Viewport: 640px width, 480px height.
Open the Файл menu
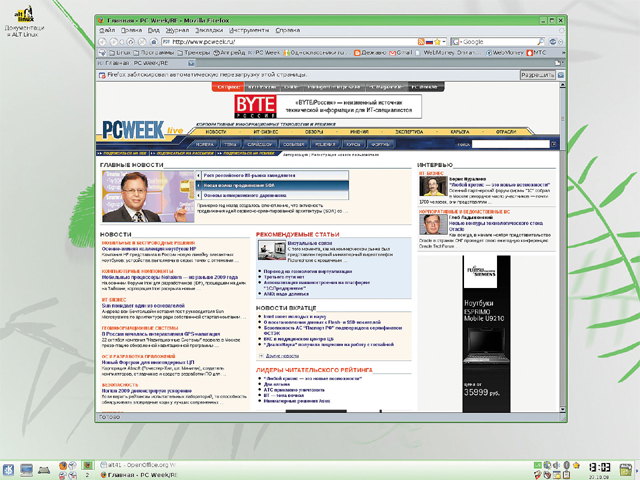tap(107, 30)
